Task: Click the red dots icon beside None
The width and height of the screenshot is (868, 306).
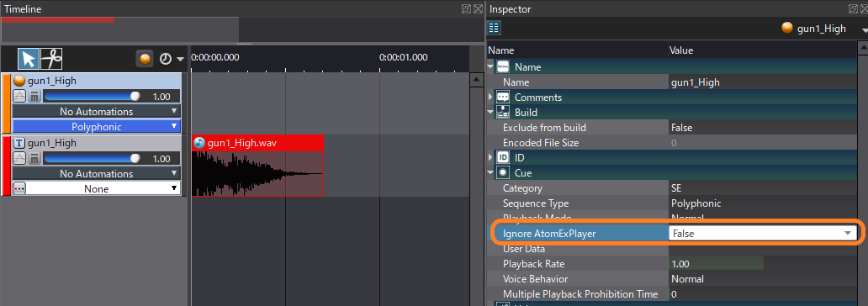Action: point(19,188)
